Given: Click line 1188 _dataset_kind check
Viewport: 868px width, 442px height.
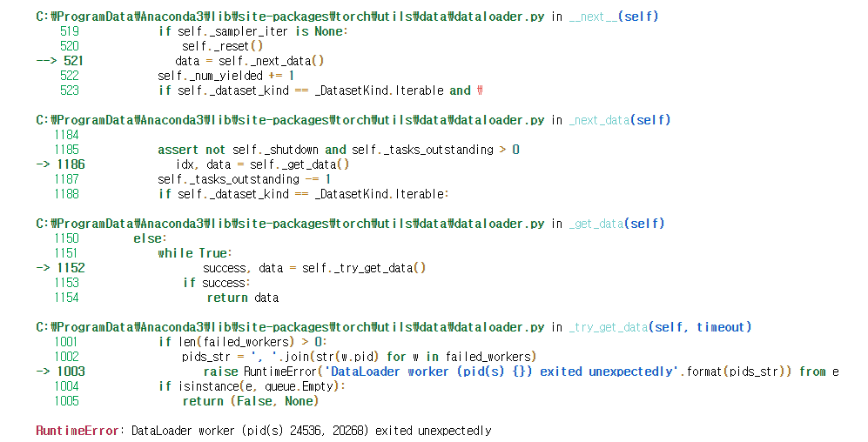Looking at the screenshot, I should (x=303, y=194).
